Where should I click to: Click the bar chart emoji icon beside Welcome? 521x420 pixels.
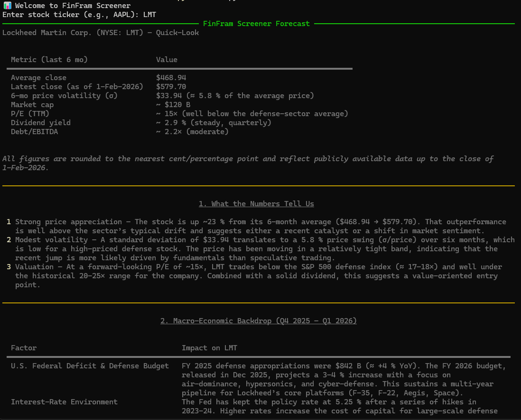[7, 5]
